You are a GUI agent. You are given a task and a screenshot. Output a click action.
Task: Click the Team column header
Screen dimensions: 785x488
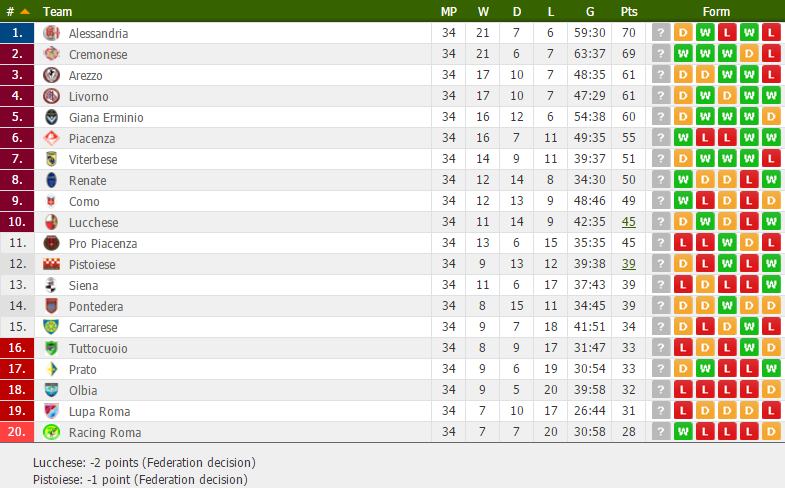pyautogui.click(x=57, y=12)
